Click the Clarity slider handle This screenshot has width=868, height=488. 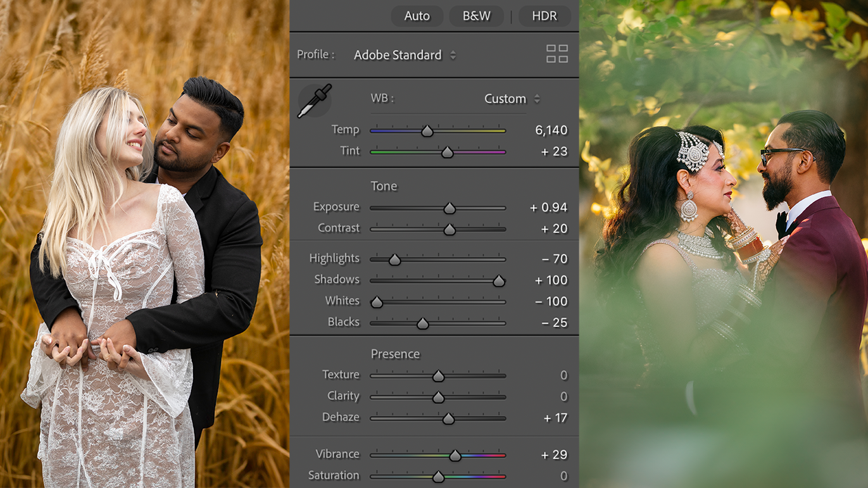pos(438,397)
